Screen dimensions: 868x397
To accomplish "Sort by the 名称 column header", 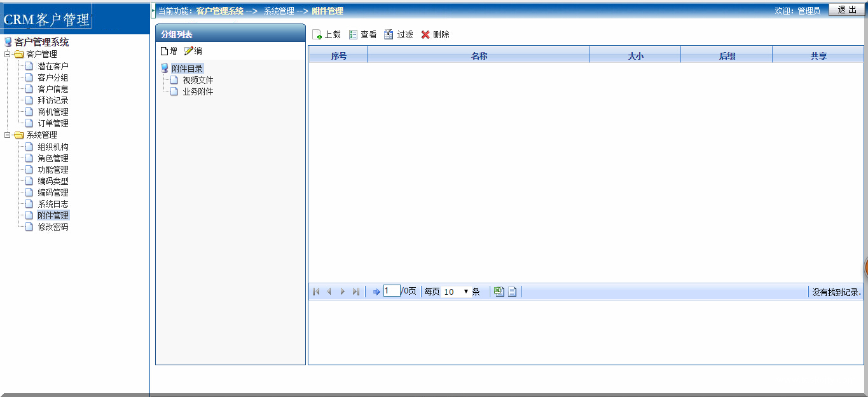I will (479, 56).
